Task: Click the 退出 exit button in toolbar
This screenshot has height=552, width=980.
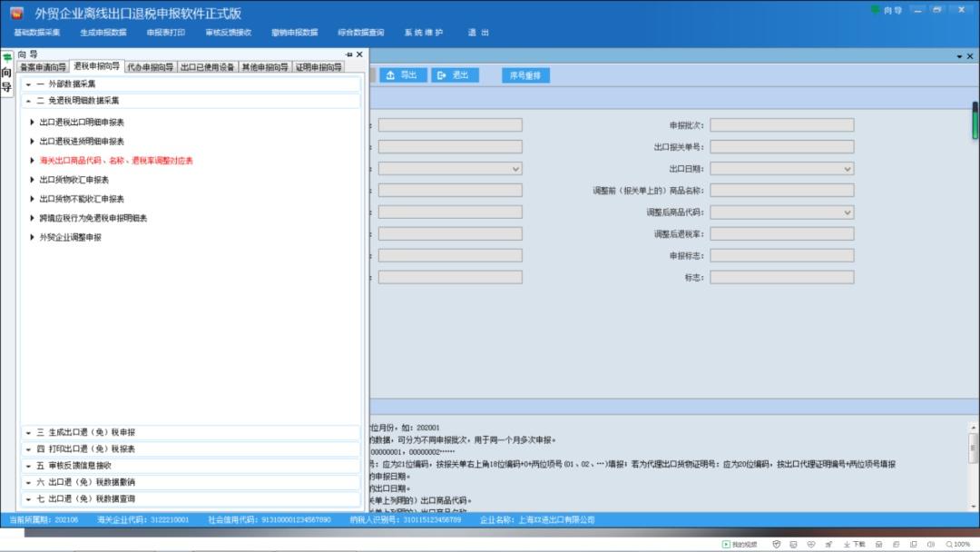Action: coord(454,75)
